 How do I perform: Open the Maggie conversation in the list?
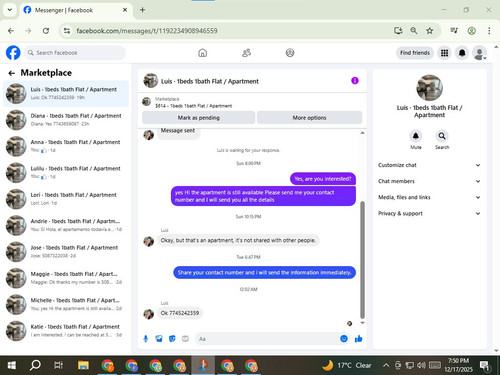[x=66, y=278]
